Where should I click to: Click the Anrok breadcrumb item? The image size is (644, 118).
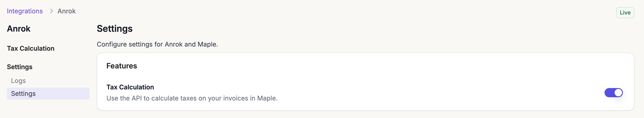(x=67, y=11)
